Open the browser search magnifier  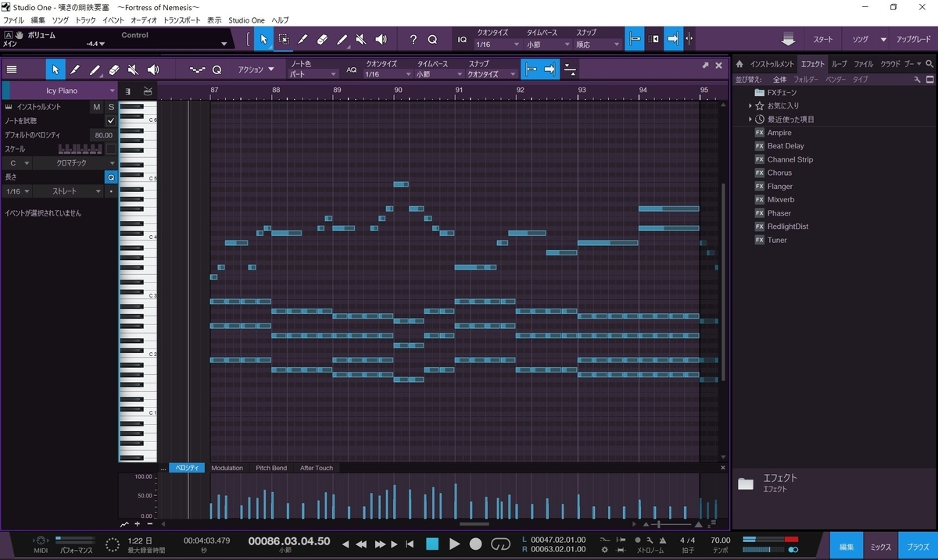(x=929, y=64)
